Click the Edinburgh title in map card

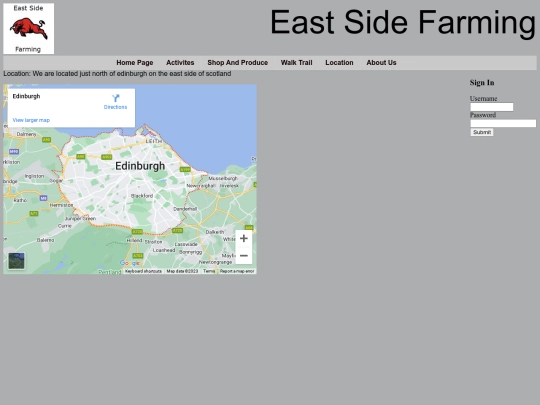tap(26, 96)
